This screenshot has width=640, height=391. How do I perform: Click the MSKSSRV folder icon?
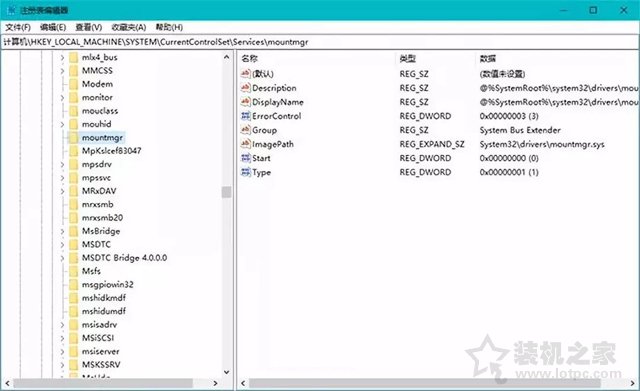[x=73, y=365]
